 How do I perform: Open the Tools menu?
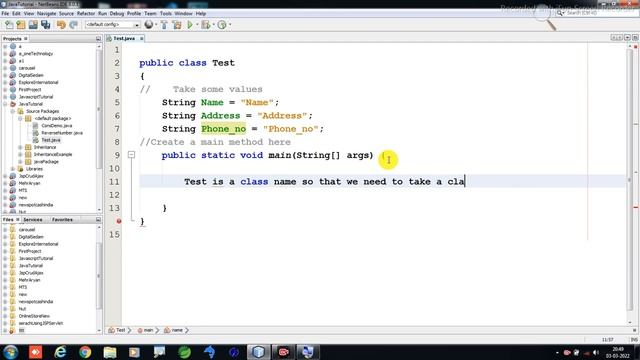166,13
